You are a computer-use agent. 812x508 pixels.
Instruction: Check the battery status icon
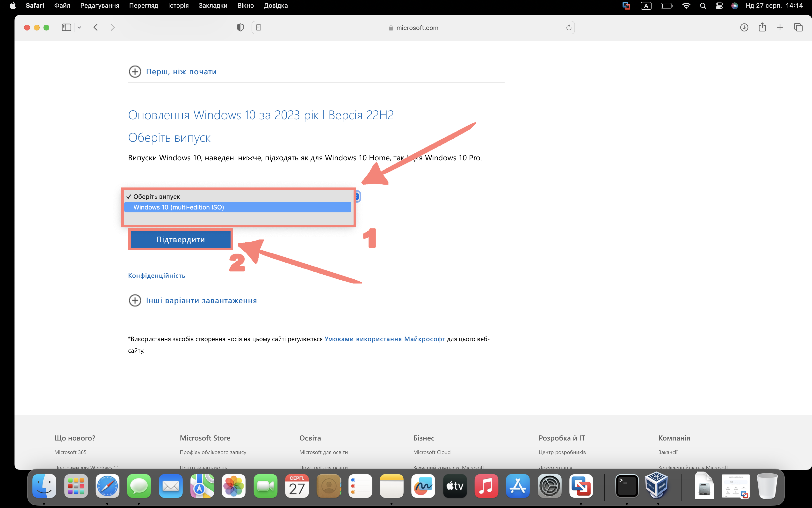point(666,6)
